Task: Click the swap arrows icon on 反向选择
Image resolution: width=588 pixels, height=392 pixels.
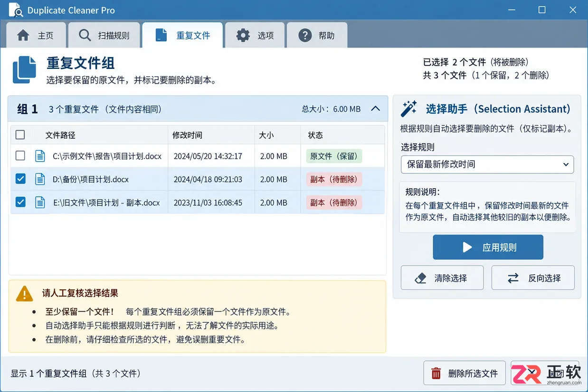Action: pos(513,278)
